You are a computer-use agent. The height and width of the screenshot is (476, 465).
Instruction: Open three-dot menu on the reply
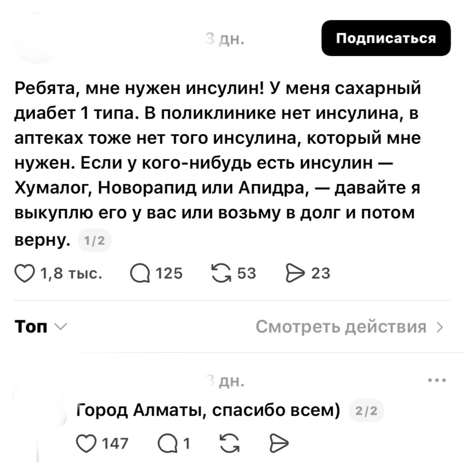(x=437, y=381)
